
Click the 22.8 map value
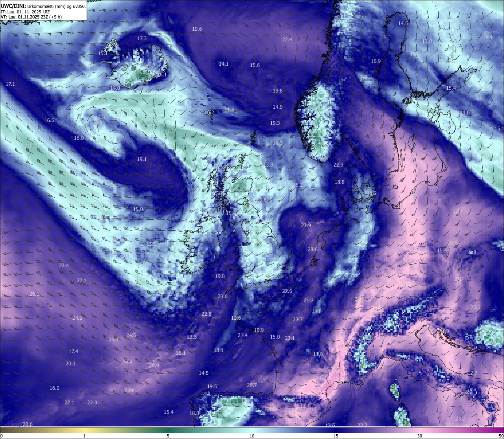pyautogui.click(x=206, y=314)
